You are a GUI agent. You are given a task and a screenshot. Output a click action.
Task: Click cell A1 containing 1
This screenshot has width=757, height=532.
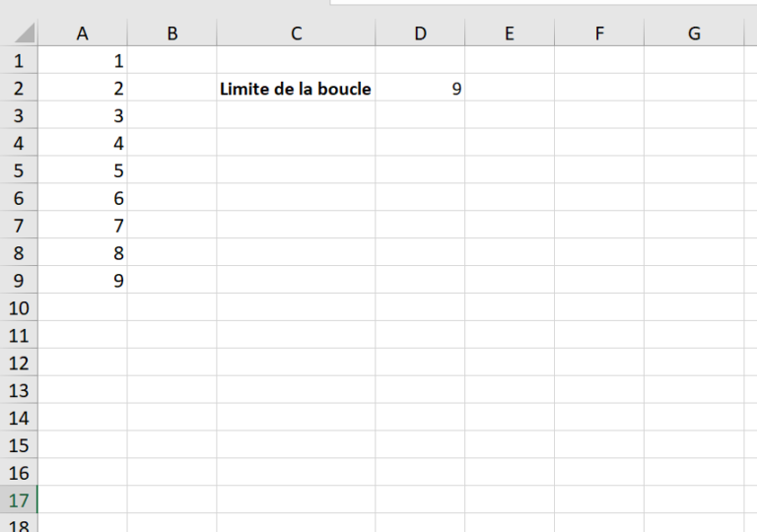[x=83, y=61]
